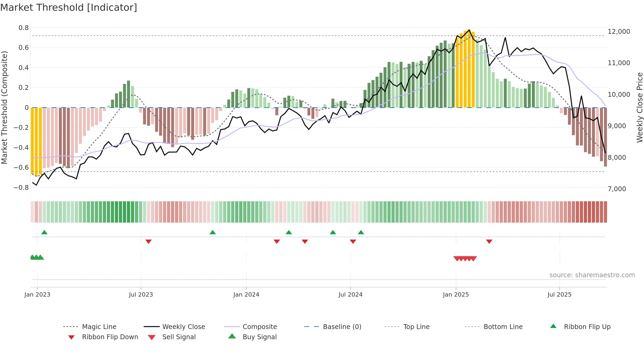Viewport: 644px width, 362px height.
Task: Click the 12,000 price axis label
Action: click(x=619, y=32)
